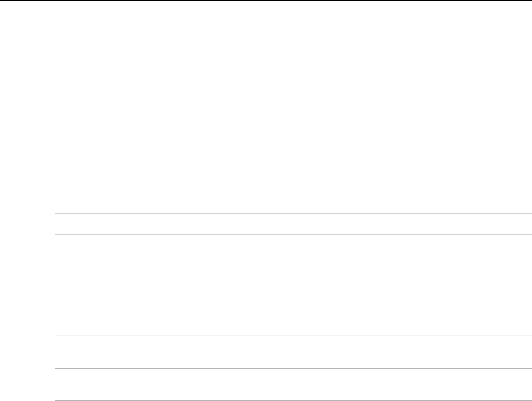This screenshot has width=532, height=401.
Task: Click the left end of the topmost gray divider
Action: click(x=57, y=214)
